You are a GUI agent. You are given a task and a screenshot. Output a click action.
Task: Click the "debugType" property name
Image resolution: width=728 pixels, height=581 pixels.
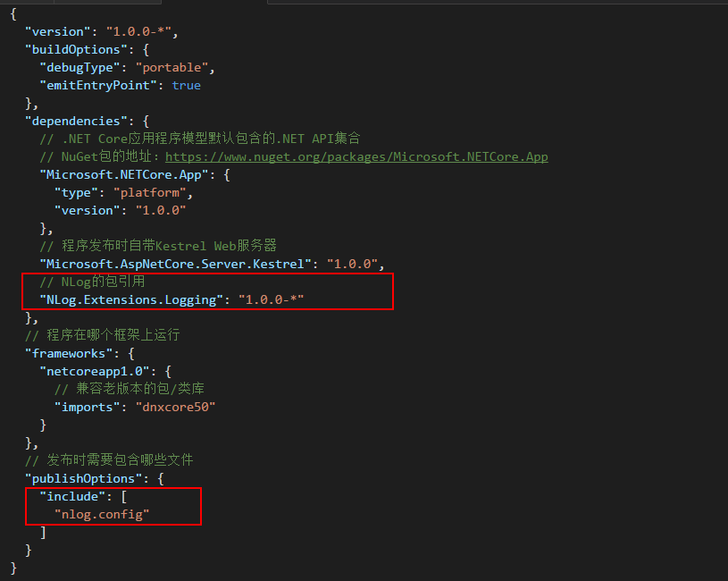point(79,68)
